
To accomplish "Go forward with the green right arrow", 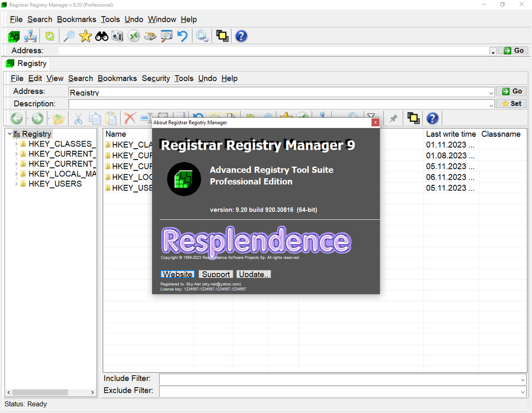I will click(38, 118).
